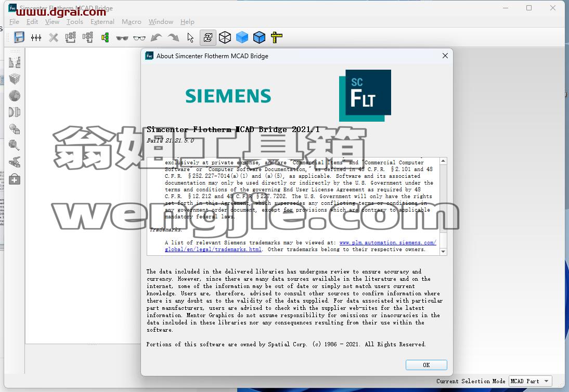Click the Trademarks heading in license text
The height and width of the screenshot is (392, 569).
[x=166, y=230]
